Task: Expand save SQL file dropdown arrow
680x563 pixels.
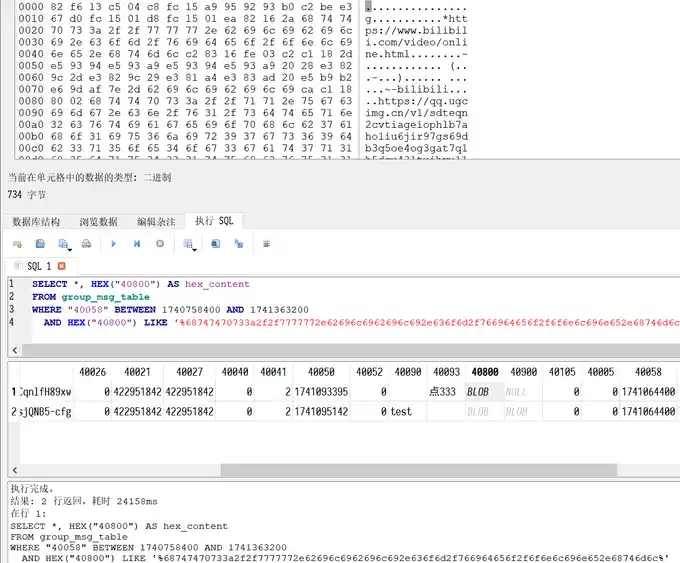Action: pyautogui.click(x=70, y=250)
